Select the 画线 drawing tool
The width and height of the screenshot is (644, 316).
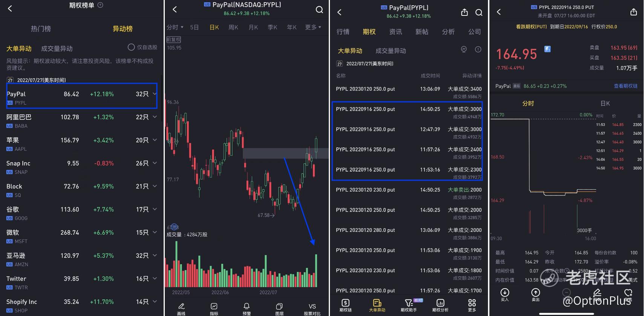click(x=181, y=308)
